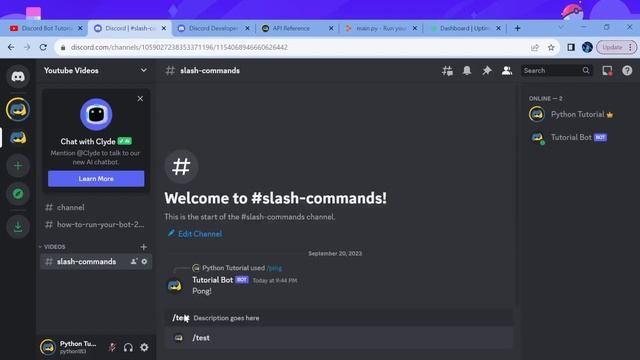Open the Help question mark icon
Screen dimensions: 640x360
coord(627,71)
